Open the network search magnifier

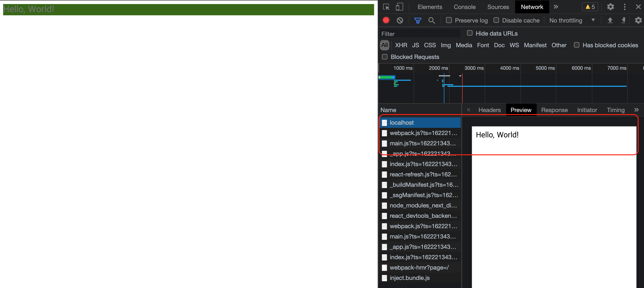click(x=431, y=20)
